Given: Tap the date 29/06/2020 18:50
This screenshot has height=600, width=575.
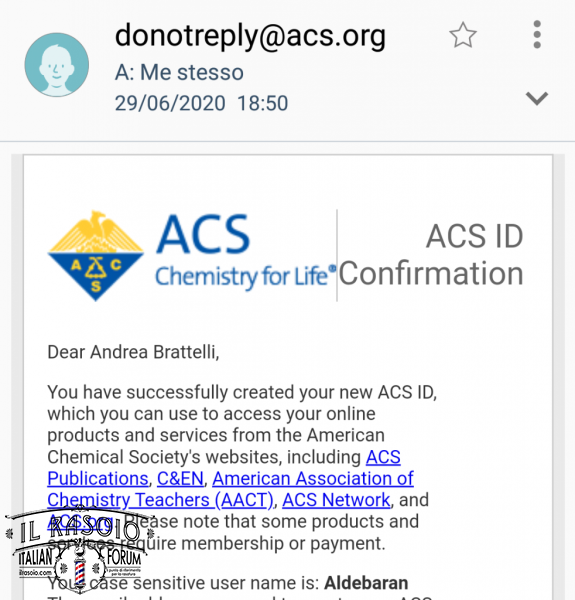Looking at the screenshot, I should click(201, 103).
